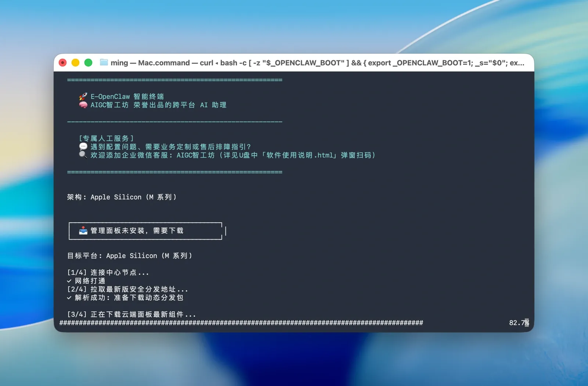Click the text "E-OpenClaw 智能终端"
Image resolution: width=588 pixels, height=386 pixels.
(127, 97)
